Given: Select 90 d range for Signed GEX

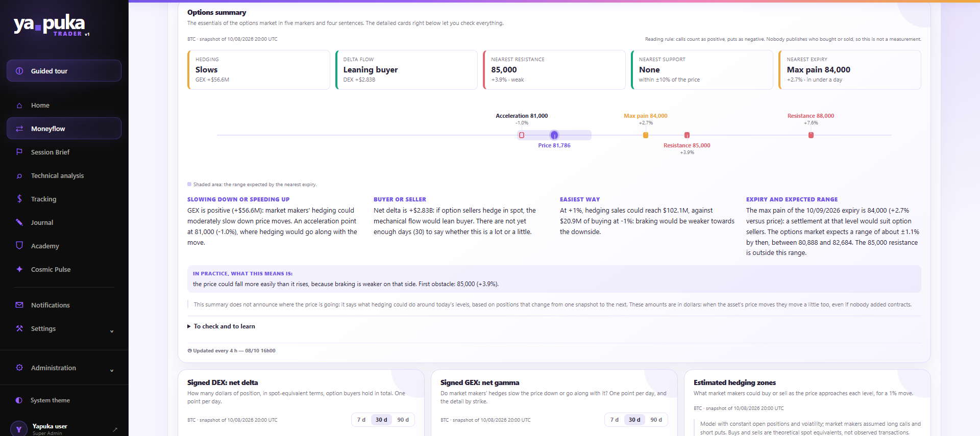Looking at the screenshot, I should (656, 420).
